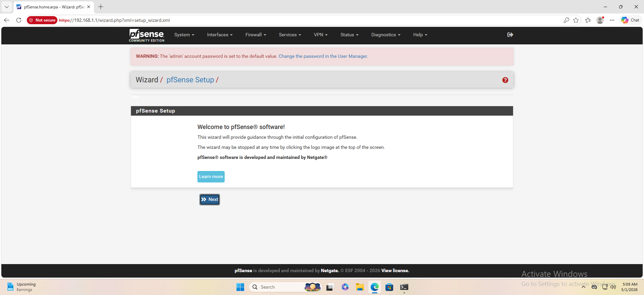Open the clock and date panel

(x=630, y=287)
